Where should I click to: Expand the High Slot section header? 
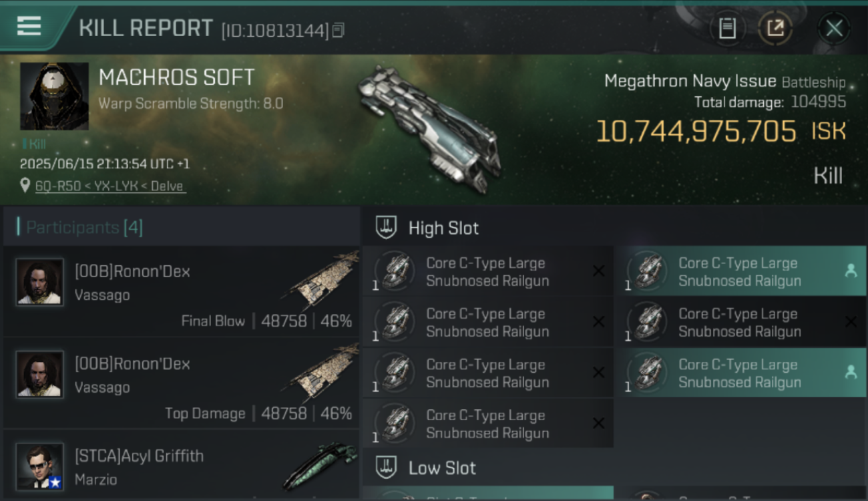click(x=614, y=228)
